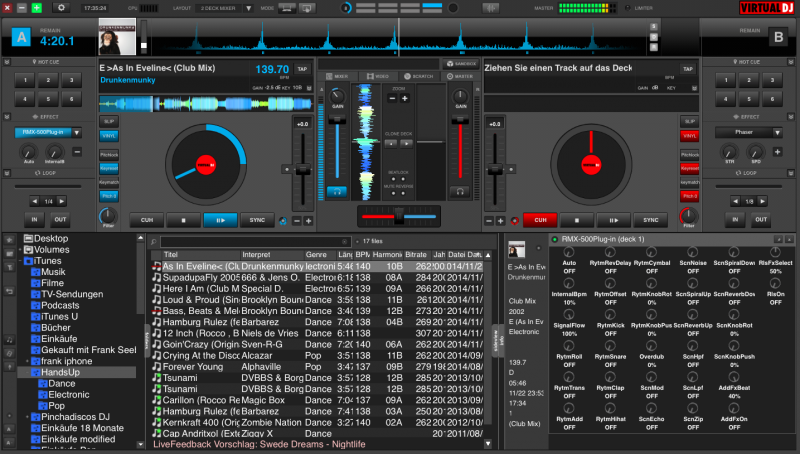Collapse the HandsUp folder in tree
The width and height of the screenshot is (800, 454).
coord(28,372)
